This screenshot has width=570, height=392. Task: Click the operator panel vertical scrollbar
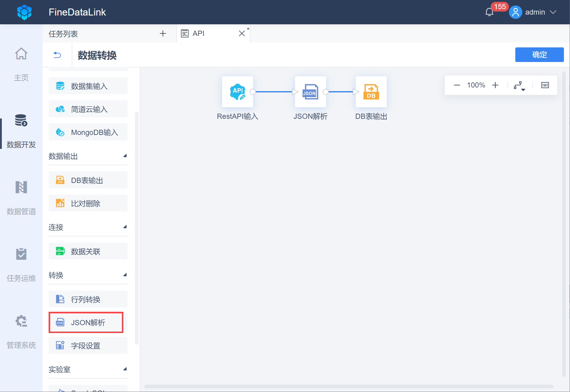coord(137,228)
